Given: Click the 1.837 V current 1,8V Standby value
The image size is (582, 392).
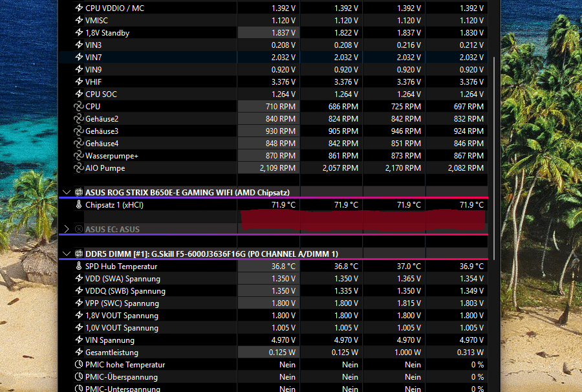Looking at the screenshot, I should pyautogui.click(x=284, y=32).
